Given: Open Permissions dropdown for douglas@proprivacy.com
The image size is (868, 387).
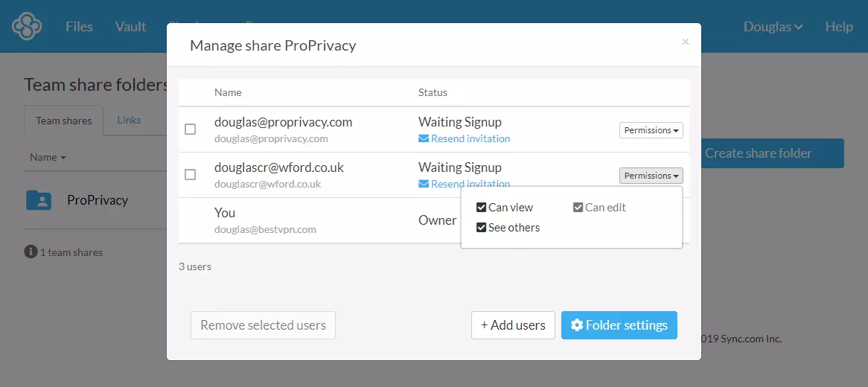Looking at the screenshot, I should tap(651, 130).
